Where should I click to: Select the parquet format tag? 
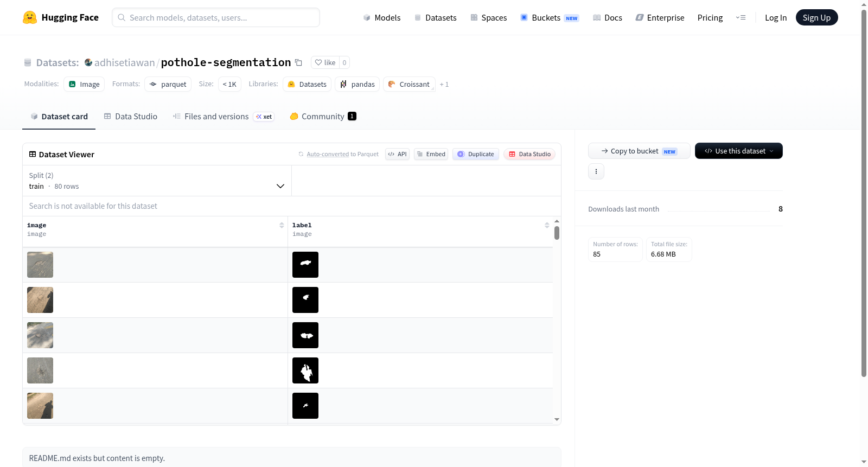[168, 84]
